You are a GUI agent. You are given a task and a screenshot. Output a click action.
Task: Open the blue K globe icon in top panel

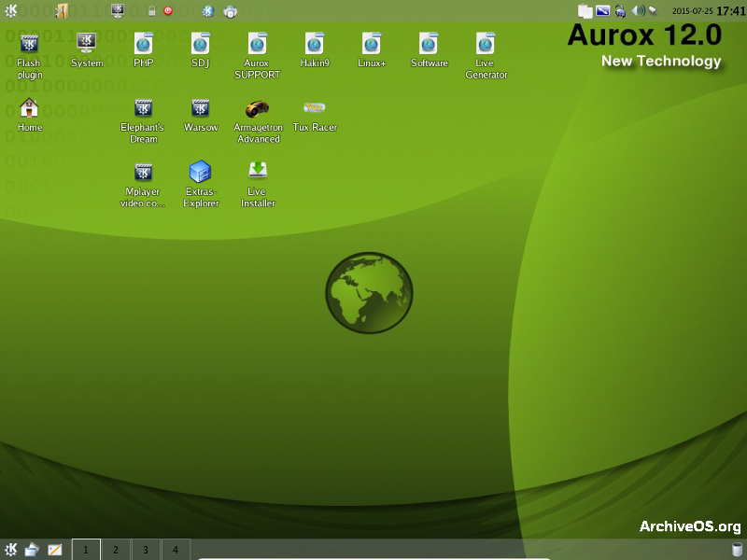(207, 11)
